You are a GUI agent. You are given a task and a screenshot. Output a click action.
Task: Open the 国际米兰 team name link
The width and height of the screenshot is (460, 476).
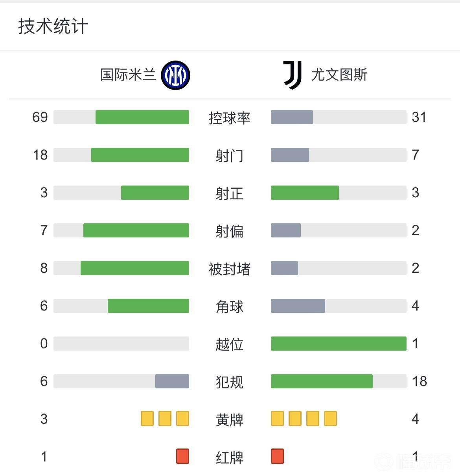tap(128, 75)
